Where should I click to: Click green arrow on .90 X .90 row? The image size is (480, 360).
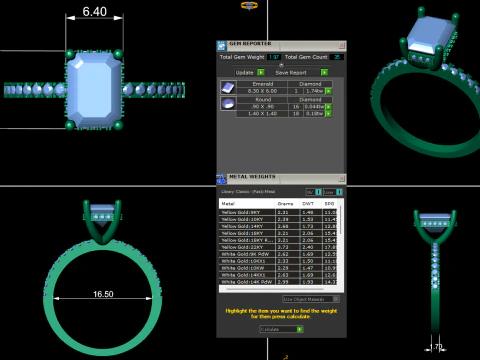click(x=328, y=107)
